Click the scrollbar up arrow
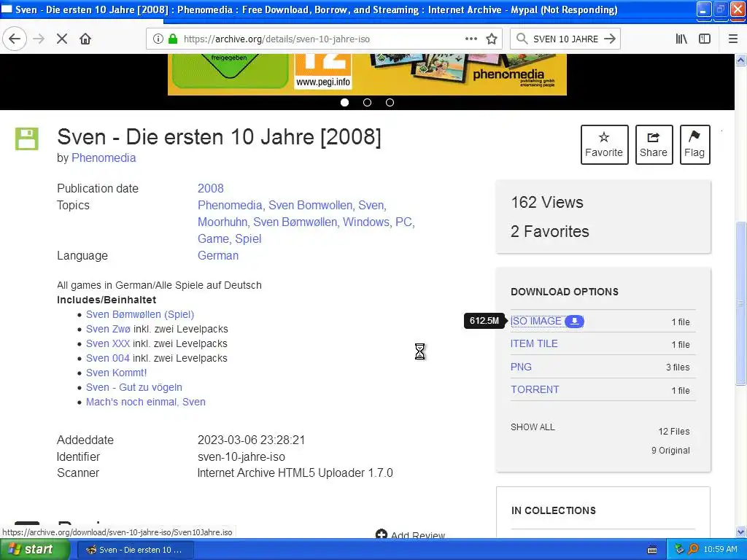 [x=740, y=60]
